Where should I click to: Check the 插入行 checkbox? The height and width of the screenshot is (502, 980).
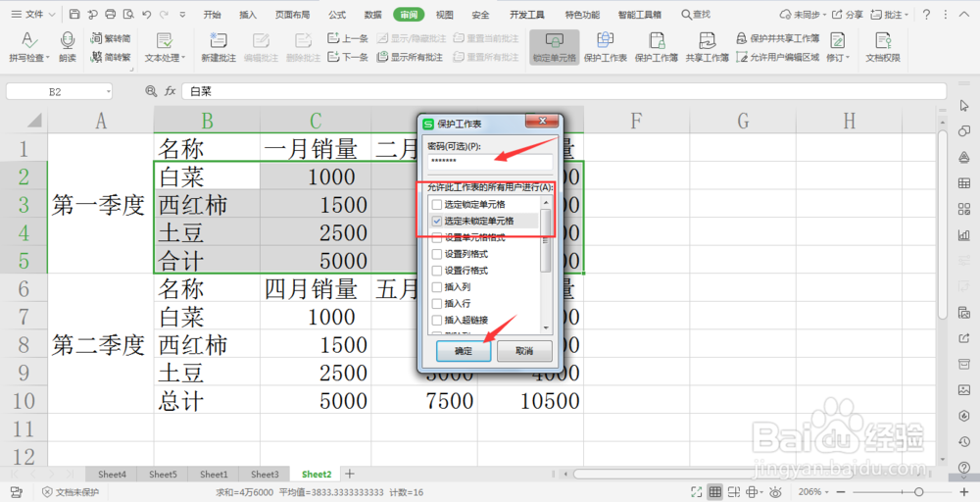tap(437, 303)
